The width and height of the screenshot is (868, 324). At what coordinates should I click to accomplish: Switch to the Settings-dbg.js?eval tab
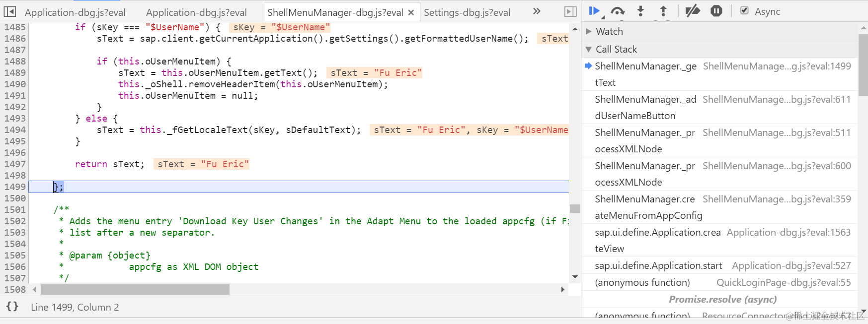click(x=467, y=12)
